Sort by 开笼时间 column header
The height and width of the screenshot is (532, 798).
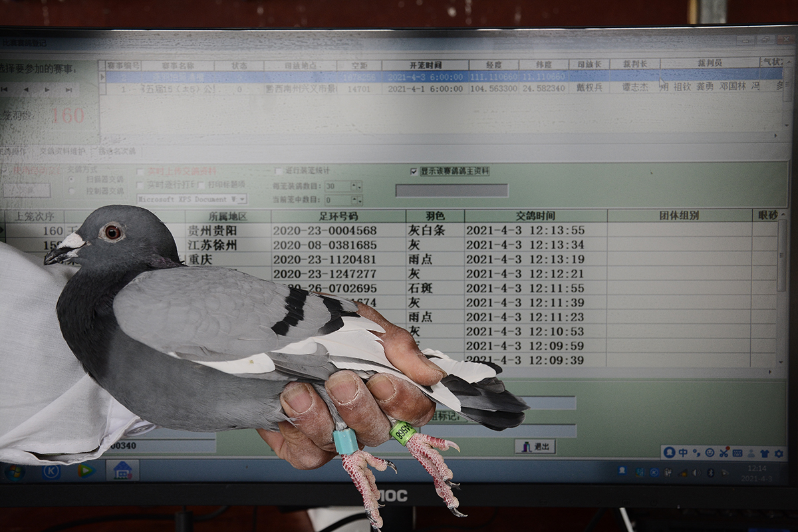point(425,65)
